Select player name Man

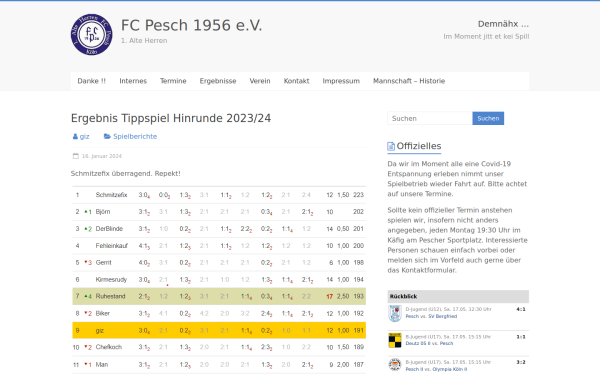coord(102,365)
